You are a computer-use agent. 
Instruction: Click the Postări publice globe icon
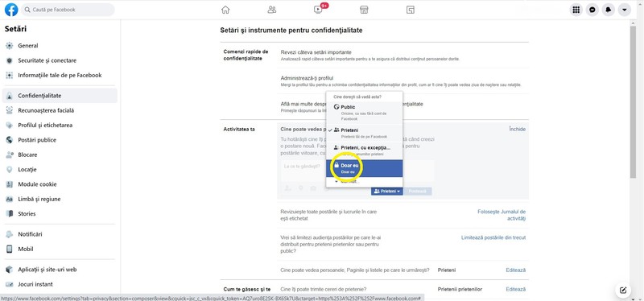click(x=10, y=140)
